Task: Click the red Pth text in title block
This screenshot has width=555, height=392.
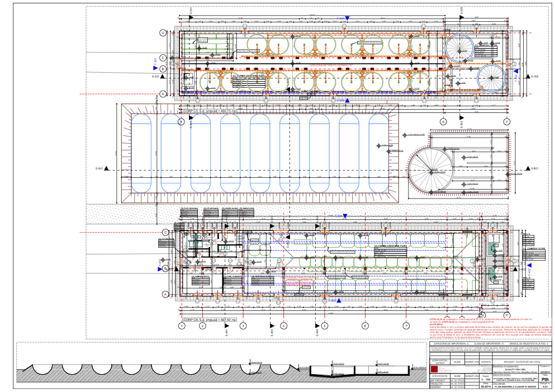Action: tap(545, 379)
